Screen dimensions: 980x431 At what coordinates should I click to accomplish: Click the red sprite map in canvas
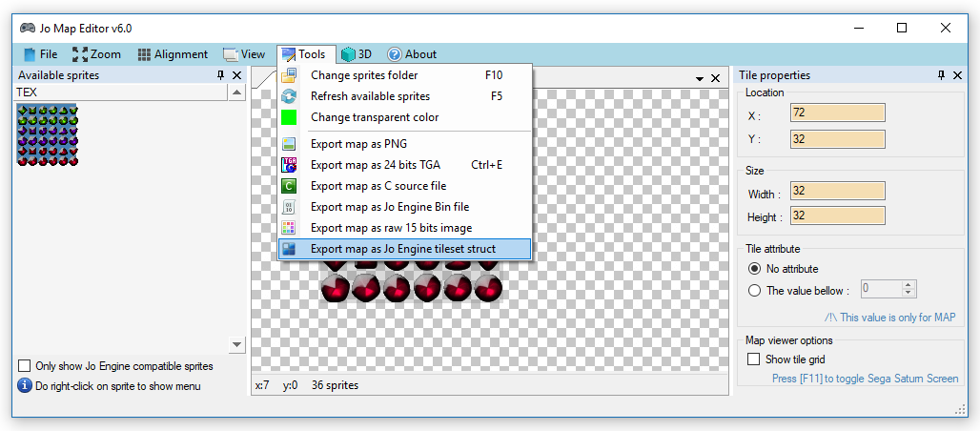(x=411, y=283)
